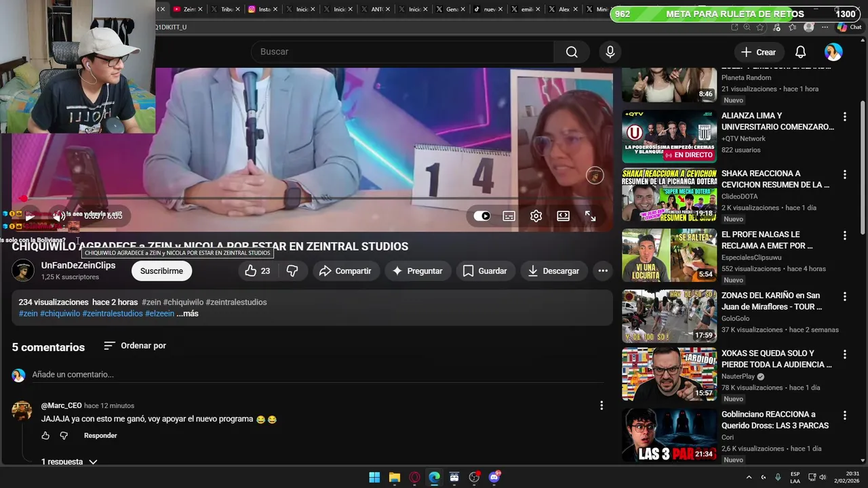Seek on the video progress bar
This screenshot has width=868, height=488.
(312, 199)
